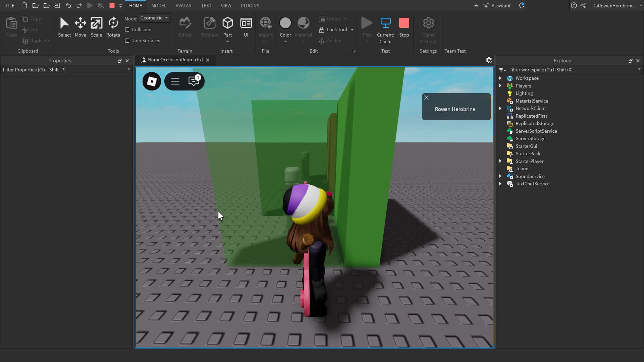Screen dimensions: 644x362
Task: Open the Toolbox
Action: 209,27
